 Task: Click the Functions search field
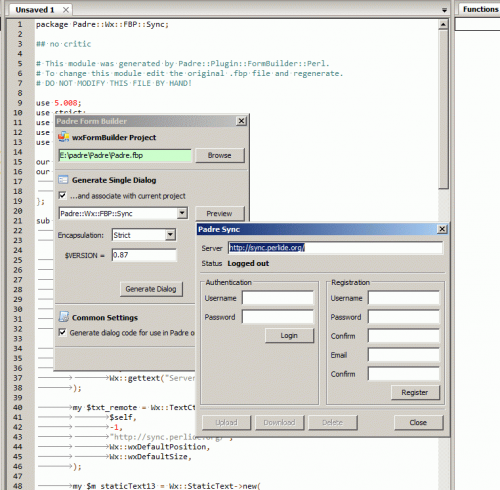point(477,24)
